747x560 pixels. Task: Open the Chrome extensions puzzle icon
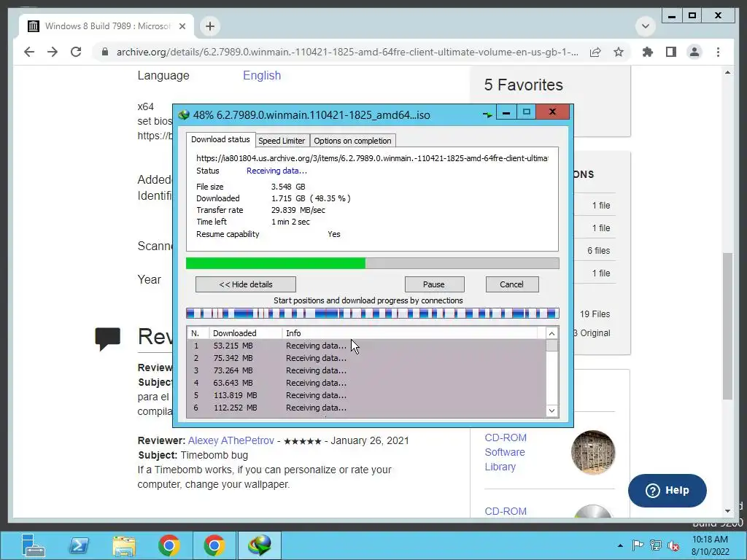(x=648, y=52)
